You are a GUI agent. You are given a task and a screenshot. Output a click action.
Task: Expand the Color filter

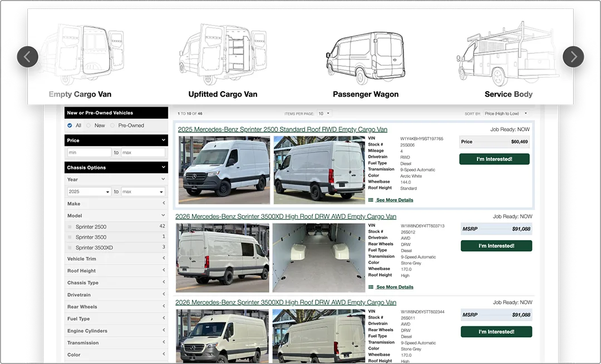[116, 355]
